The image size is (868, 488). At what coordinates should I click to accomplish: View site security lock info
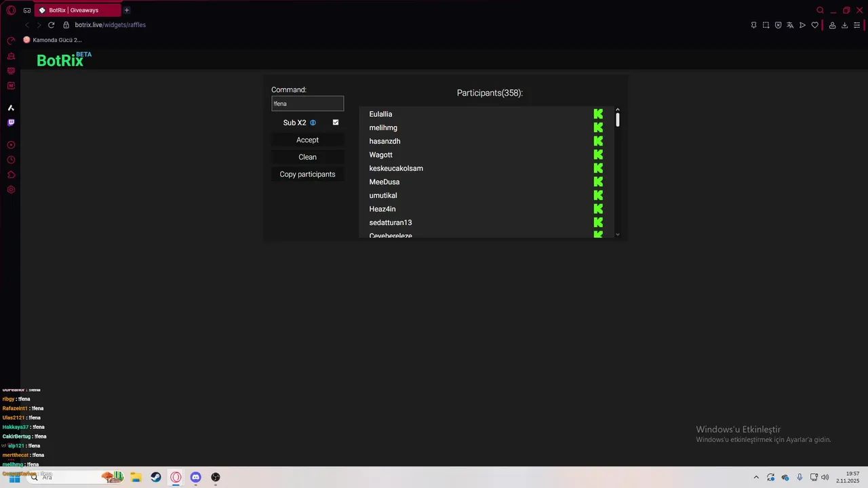(x=66, y=25)
